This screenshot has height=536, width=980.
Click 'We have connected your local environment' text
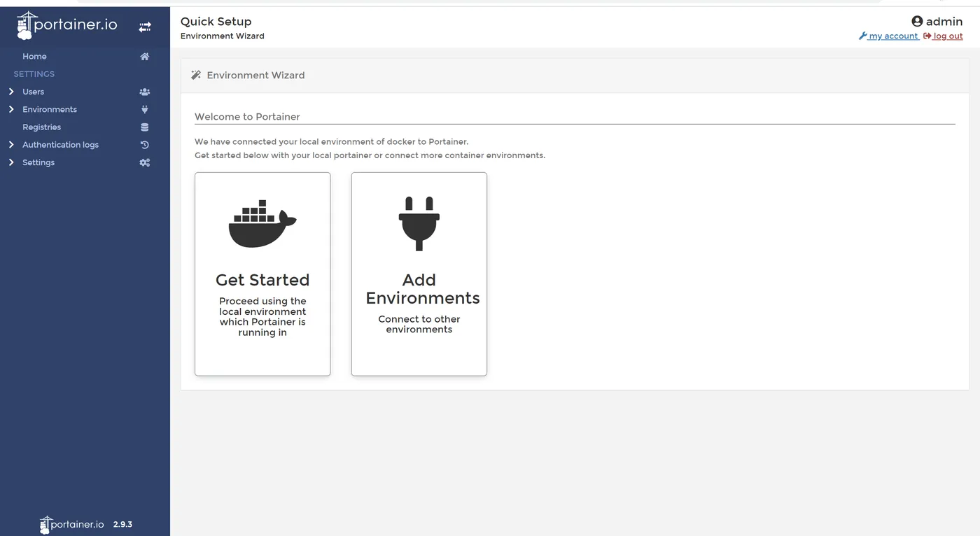[x=332, y=141]
